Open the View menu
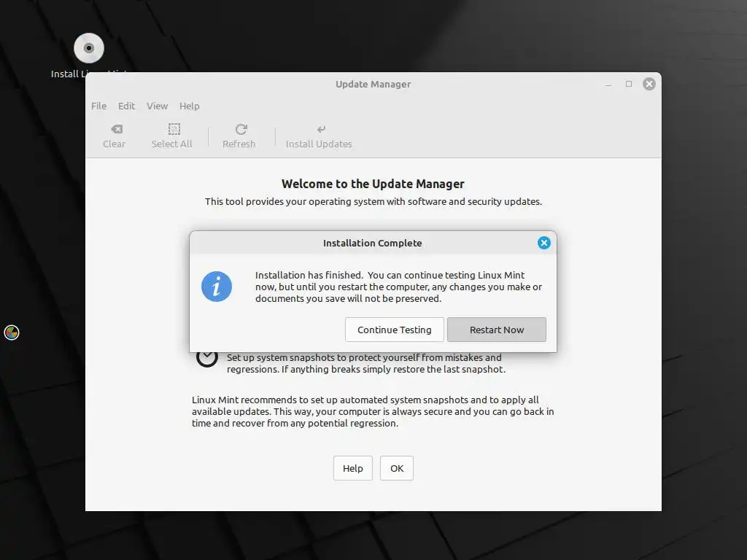747x560 pixels. click(157, 106)
